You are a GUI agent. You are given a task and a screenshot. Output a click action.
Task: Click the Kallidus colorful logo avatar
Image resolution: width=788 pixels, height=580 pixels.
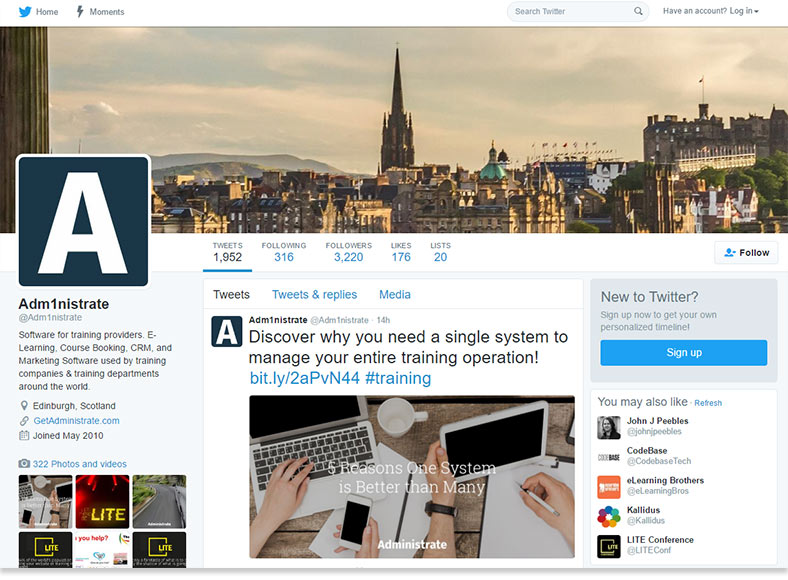(609, 517)
